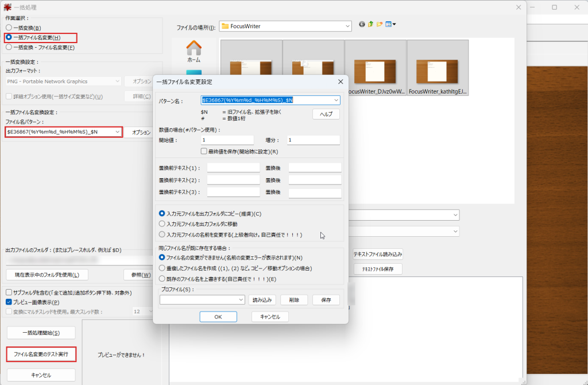Image resolution: width=588 pixels, height=385 pixels.
Task: Go up one folder level icon
Action: pyautogui.click(x=370, y=24)
